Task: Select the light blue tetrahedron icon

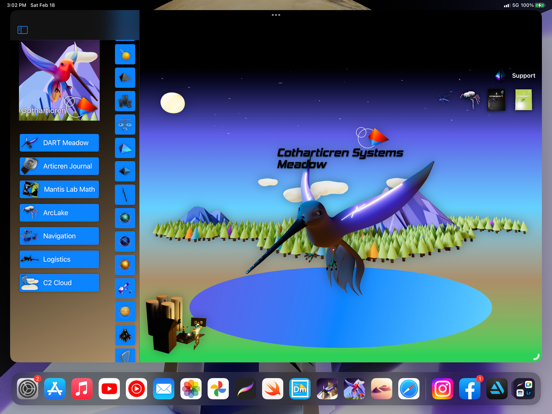Action: [x=125, y=148]
